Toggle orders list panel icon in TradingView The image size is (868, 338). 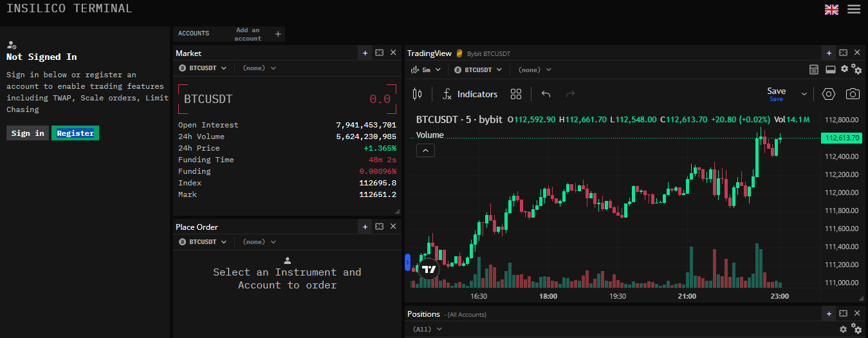tap(814, 70)
